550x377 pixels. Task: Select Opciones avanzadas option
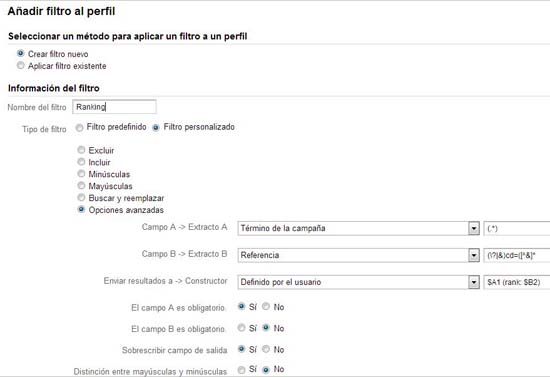coord(81,209)
